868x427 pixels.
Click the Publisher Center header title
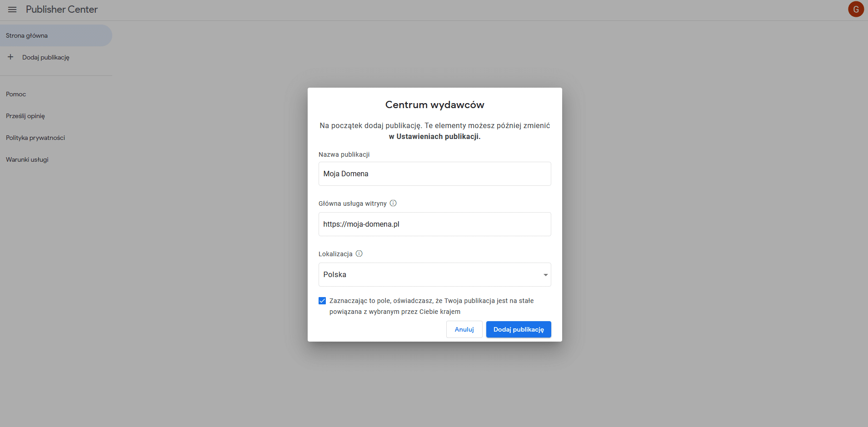62,10
